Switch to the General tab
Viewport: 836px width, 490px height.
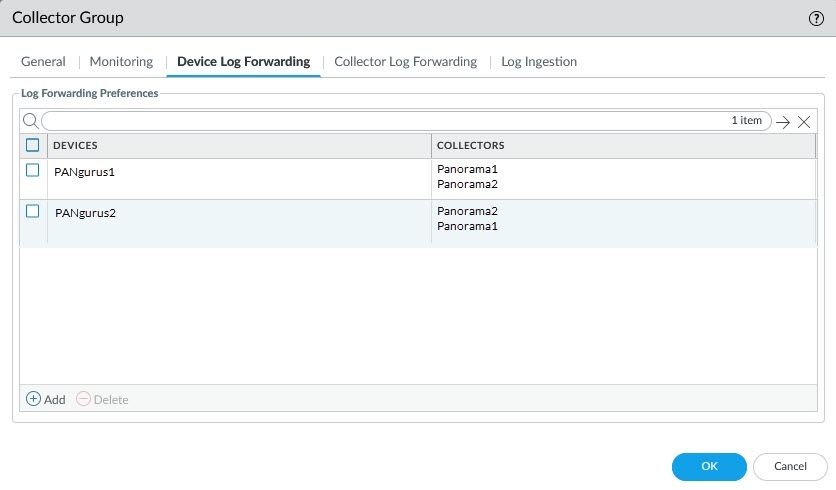43,61
